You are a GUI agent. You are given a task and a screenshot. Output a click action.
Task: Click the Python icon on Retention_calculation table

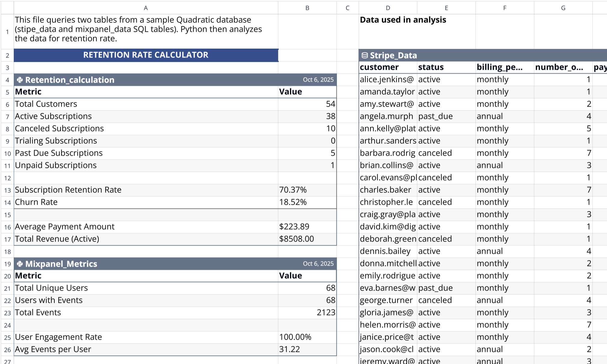pyautogui.click(x=20, y=80)
